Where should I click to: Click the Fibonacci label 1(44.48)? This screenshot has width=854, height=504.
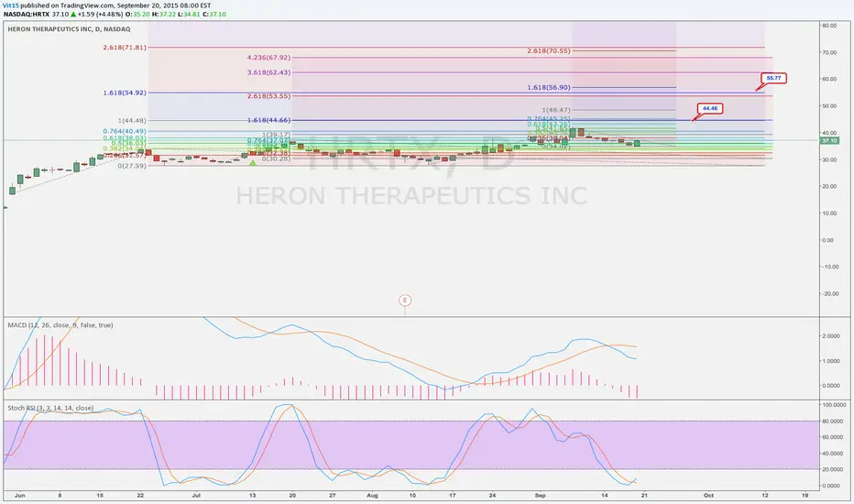[x=132, y=120]
